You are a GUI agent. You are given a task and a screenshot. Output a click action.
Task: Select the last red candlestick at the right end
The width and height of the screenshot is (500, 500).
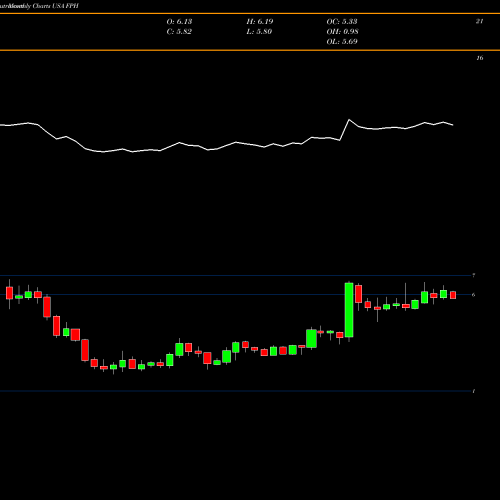click(x=453, y=295)
